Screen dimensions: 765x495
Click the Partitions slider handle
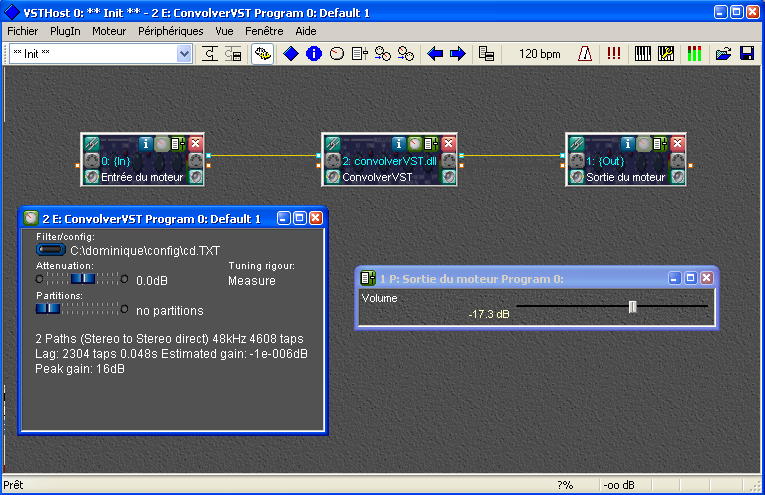[x=48, y=309]
